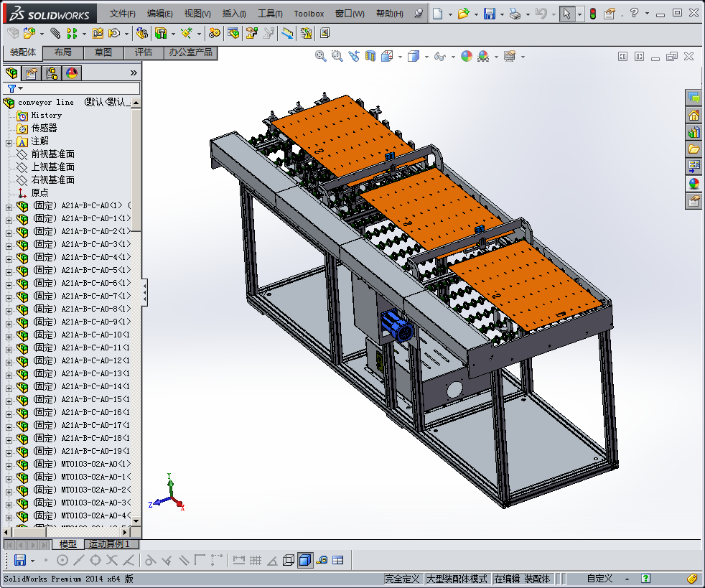Image resolution: width=705 pixels, height=588 pixels.
Task: Select the 前视基准面 plane in tree
Action: pyautogui.click(x=52, y=154)
